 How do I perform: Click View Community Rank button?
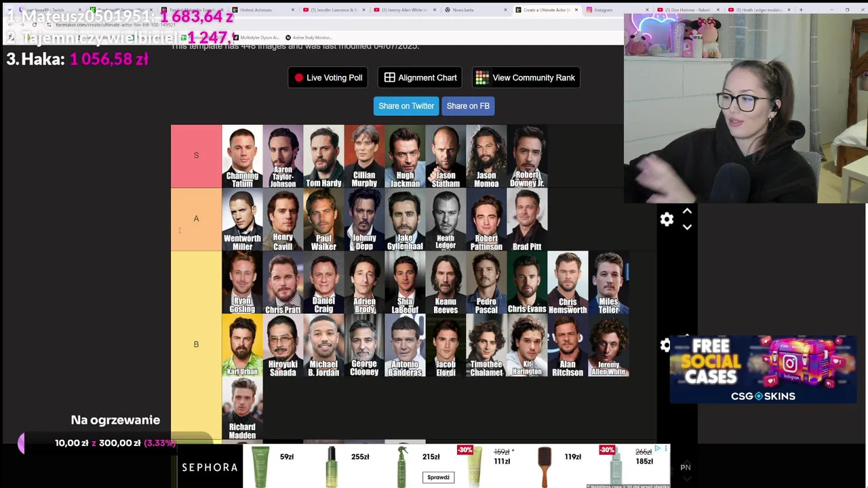pos(526,78)
